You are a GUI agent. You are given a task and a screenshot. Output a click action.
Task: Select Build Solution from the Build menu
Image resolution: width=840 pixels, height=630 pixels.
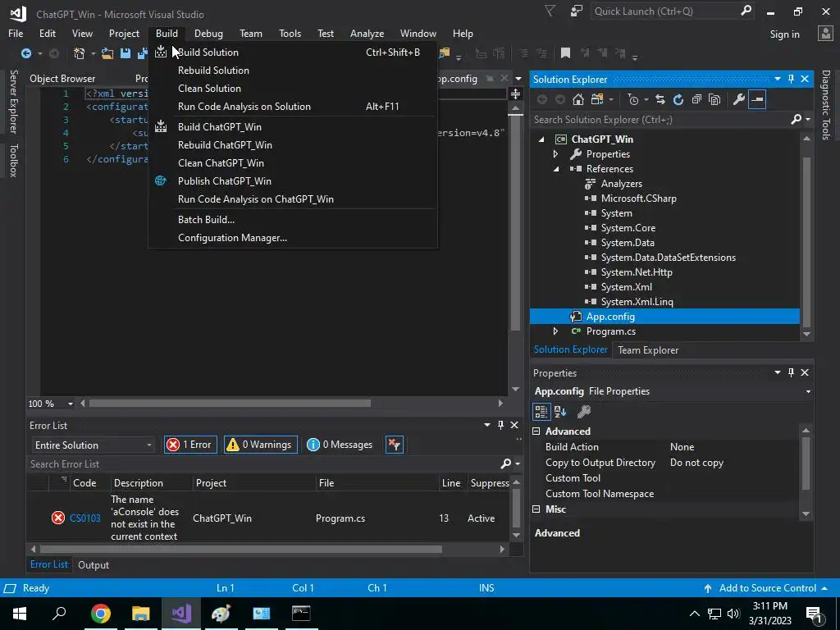coord(293,52)
